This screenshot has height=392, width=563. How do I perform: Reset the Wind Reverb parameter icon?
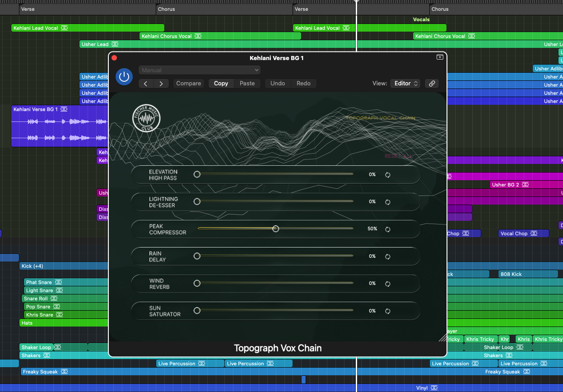[387, 284]
